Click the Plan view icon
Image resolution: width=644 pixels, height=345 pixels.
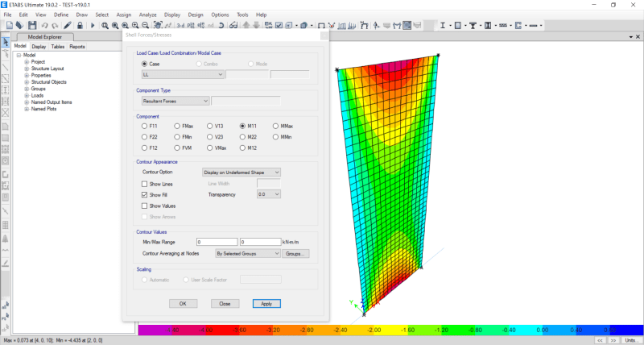[x=191, y=26]
